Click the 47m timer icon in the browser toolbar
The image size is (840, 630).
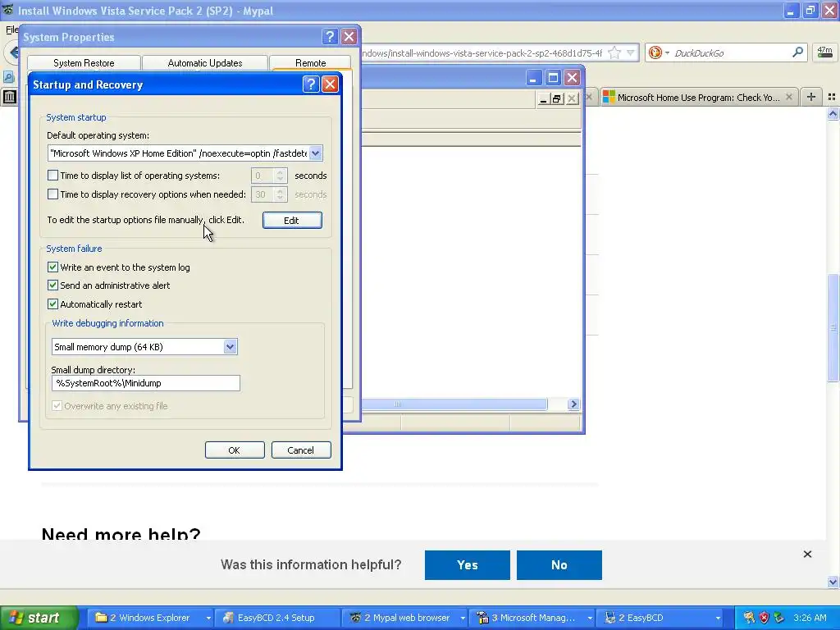[x=824, y=52]
